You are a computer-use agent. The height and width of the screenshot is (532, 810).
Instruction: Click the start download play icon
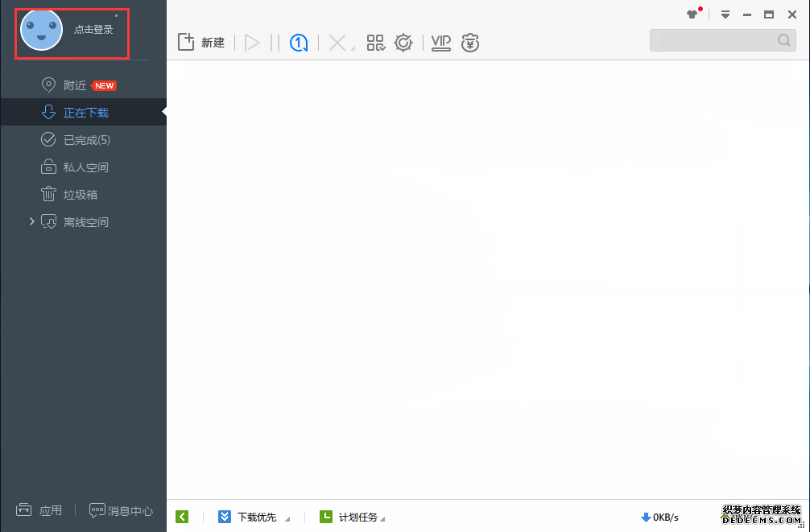click(252, 43)
